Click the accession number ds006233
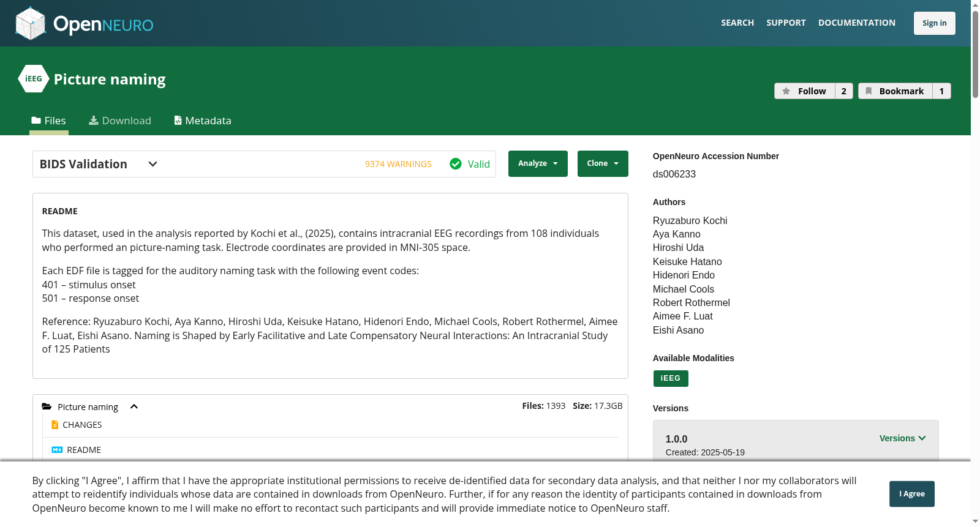The width and height of the screenshot is (980, 527). 674,174
